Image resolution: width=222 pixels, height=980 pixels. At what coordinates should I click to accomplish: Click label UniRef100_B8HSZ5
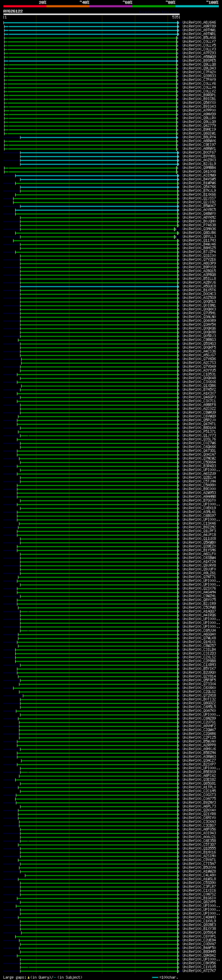point(199,248)
